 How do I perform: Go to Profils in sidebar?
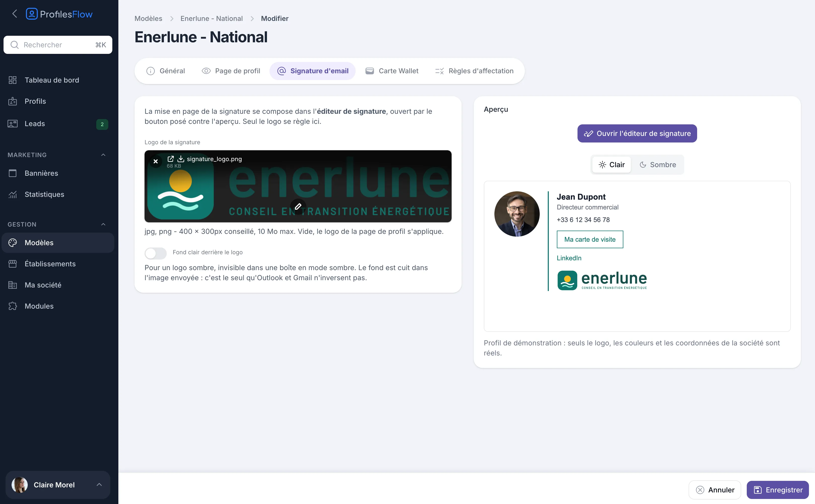point(58,101)
